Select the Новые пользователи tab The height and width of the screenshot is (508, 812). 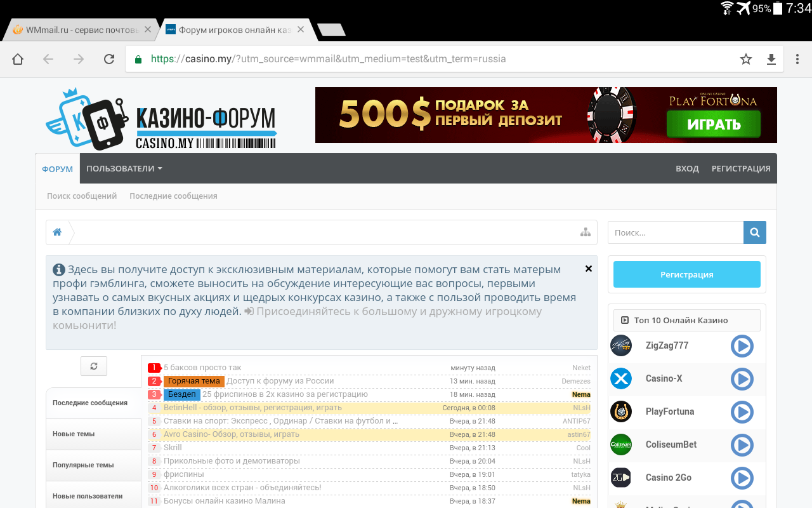click(93, 496)
